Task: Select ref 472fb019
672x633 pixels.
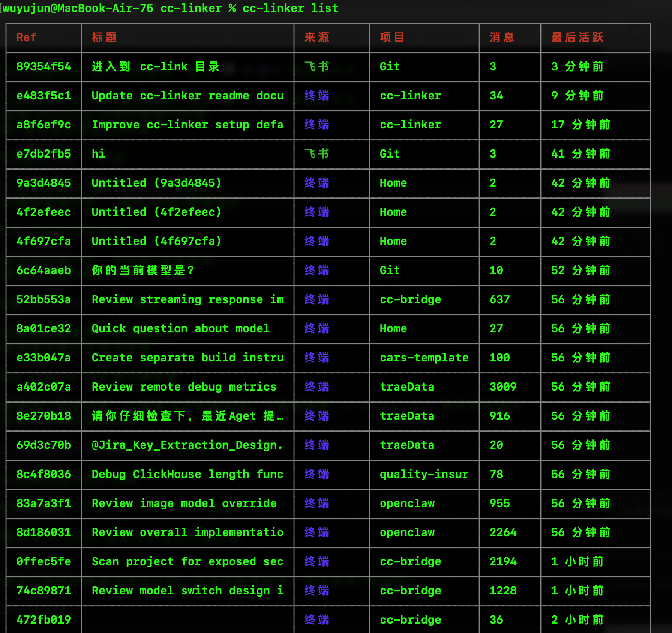Action: [x=43, y=620]
